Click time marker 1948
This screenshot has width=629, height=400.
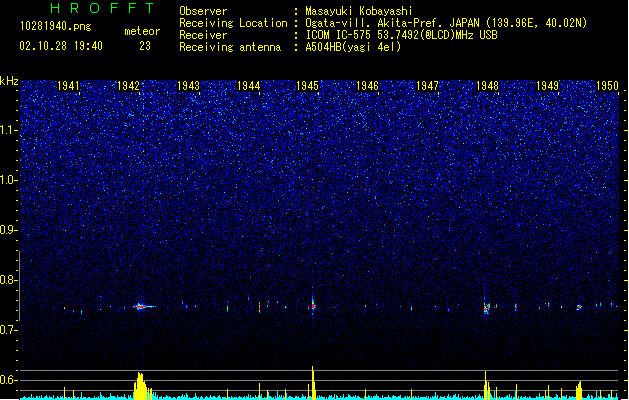[x=487, y=86]
